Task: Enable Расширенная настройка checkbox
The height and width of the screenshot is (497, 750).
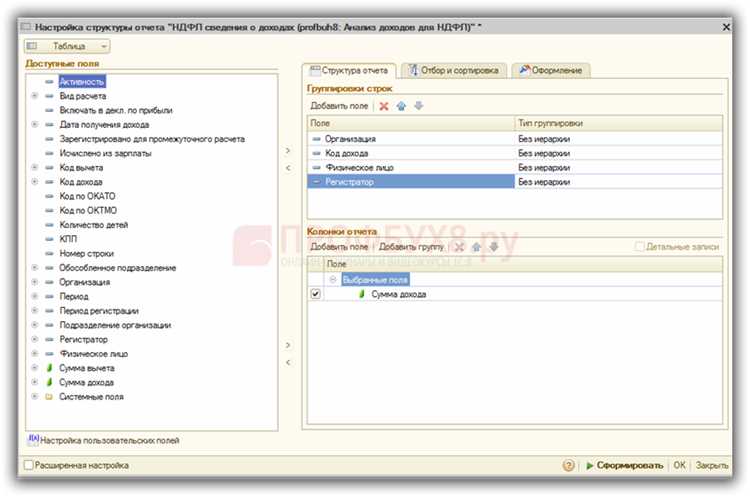Action: 29,465
